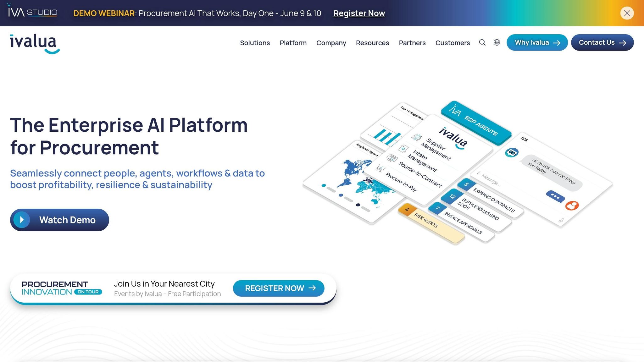Click the Contact Us button
Viewport: 644px width, 362px height.
pyautogui.click(x=602, y=42)
